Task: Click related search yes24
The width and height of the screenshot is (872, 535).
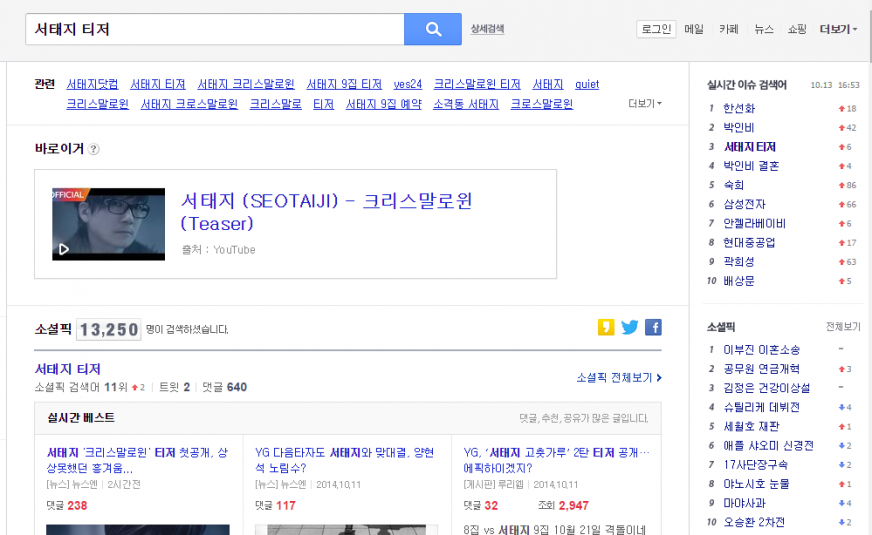Action: pyautogui.click(x=408, y=85)
